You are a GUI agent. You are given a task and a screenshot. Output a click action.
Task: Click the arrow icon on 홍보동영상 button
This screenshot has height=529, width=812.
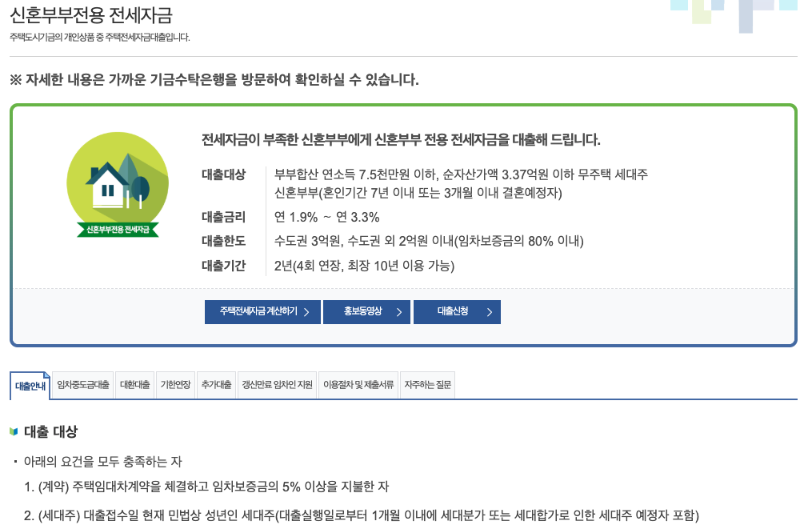398,312
